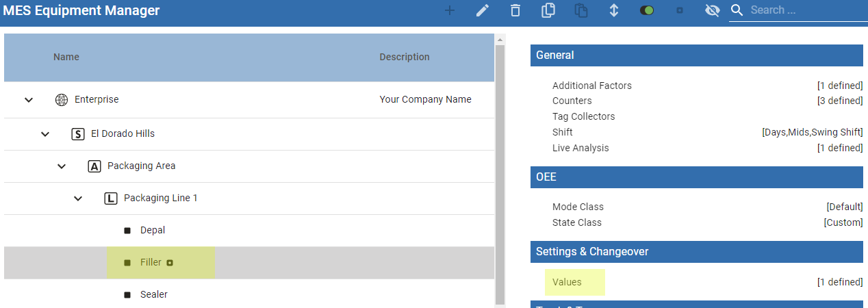This screenshot has height=308, width=868.
Task: Click the equipment tree vertical scrollbar
Action: (500, 171)
